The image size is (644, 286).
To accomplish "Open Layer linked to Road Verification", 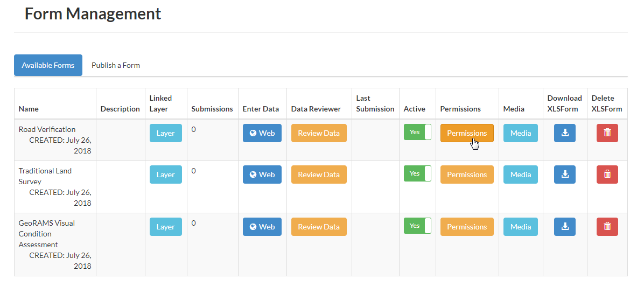I will [x=165, y=133].
